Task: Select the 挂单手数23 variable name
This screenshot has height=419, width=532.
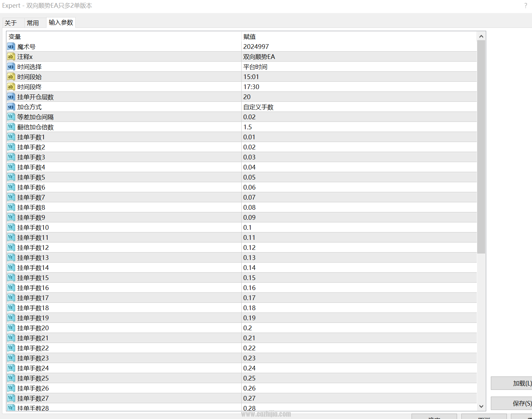Action: 33,358
